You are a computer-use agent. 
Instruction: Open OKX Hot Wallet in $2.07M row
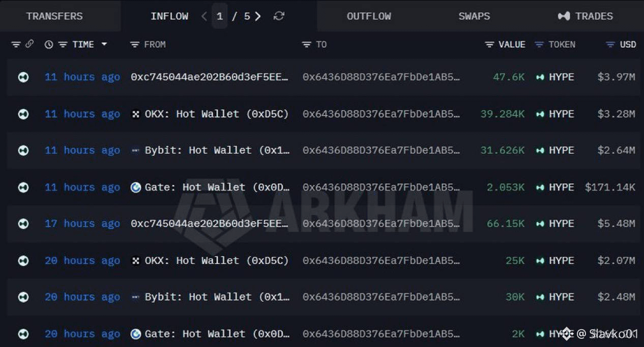(217, 261)
